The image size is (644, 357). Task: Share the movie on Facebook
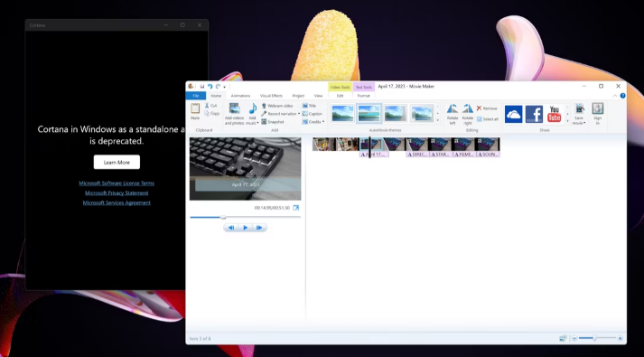point(534,114)
